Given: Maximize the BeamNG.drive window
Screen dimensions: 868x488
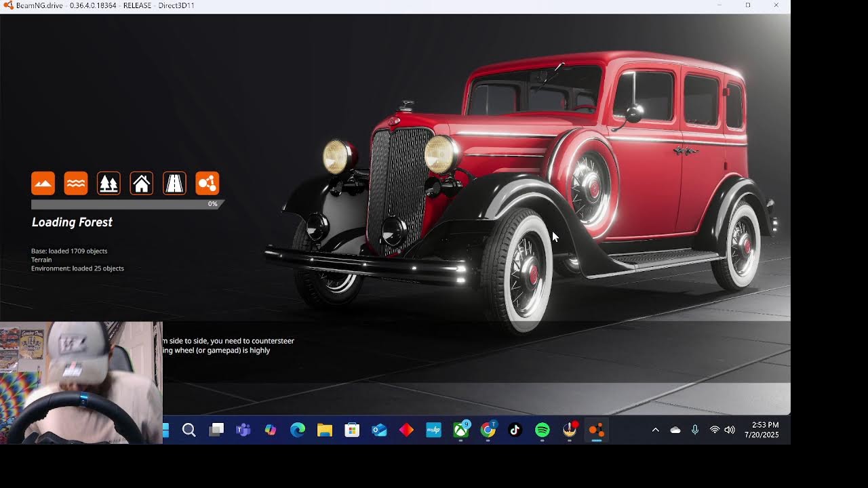Looking at the screenshot, I should click(x=748, y=5).
